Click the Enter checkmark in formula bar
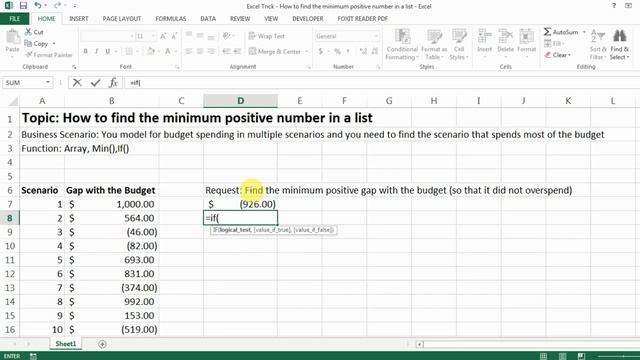 tap(96, 83)
